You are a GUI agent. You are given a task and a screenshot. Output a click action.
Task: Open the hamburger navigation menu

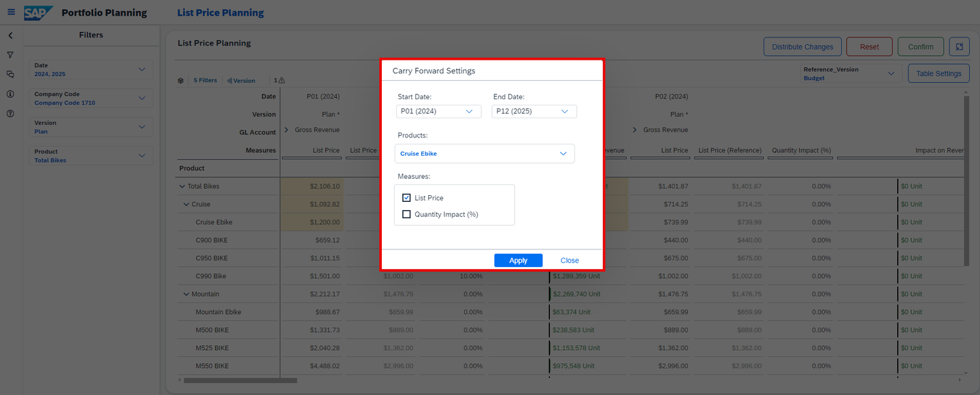coord(11,12)
